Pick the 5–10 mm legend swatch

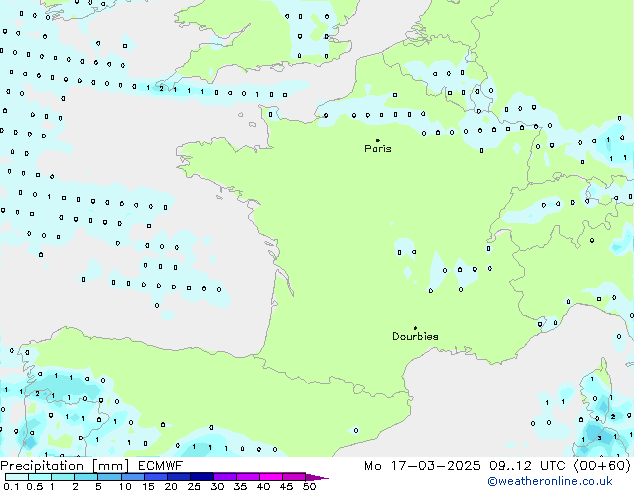[109, 477]
